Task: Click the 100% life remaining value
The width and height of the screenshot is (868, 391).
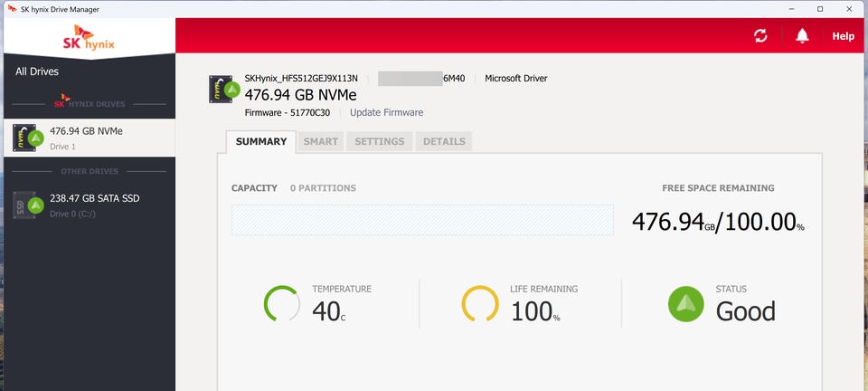Action: click(535, 311)
